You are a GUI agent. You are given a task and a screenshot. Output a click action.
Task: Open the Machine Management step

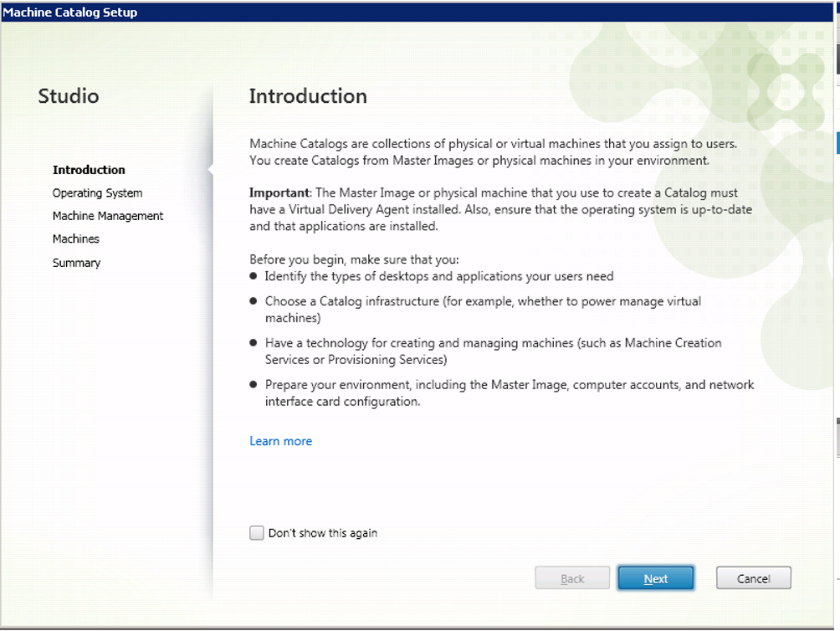(108, 216)
